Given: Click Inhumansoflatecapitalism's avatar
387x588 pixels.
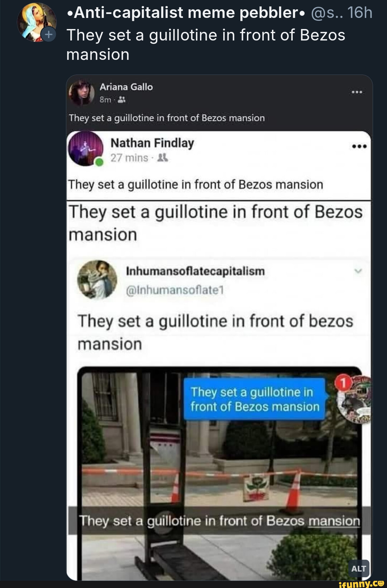Looking at the screenshot, I should [x=96, y=280].
